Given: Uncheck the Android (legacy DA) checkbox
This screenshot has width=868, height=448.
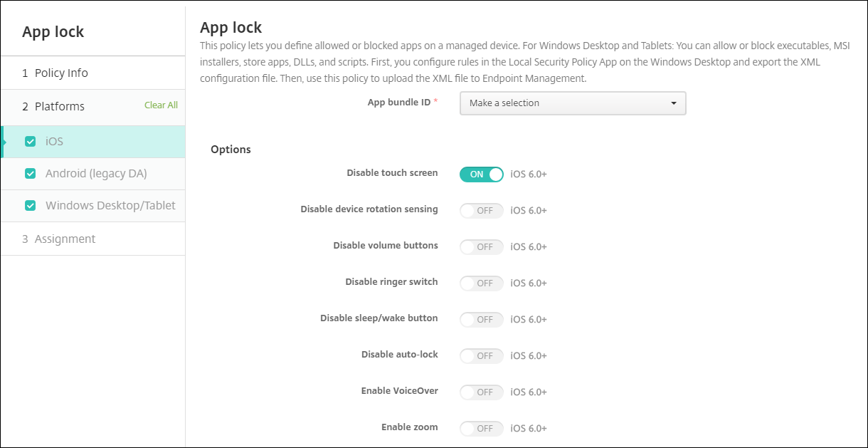Looking at the screenshot, I should 30,174.
